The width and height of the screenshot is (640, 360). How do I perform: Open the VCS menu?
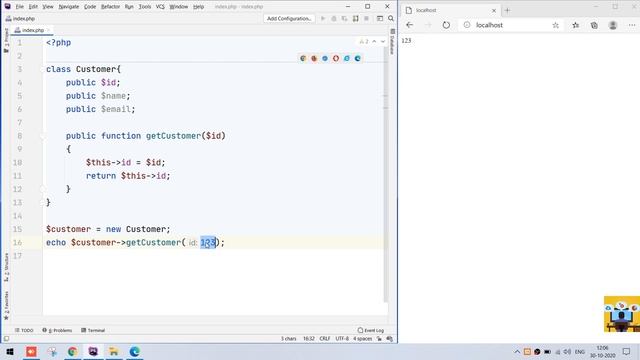[160, 7]
